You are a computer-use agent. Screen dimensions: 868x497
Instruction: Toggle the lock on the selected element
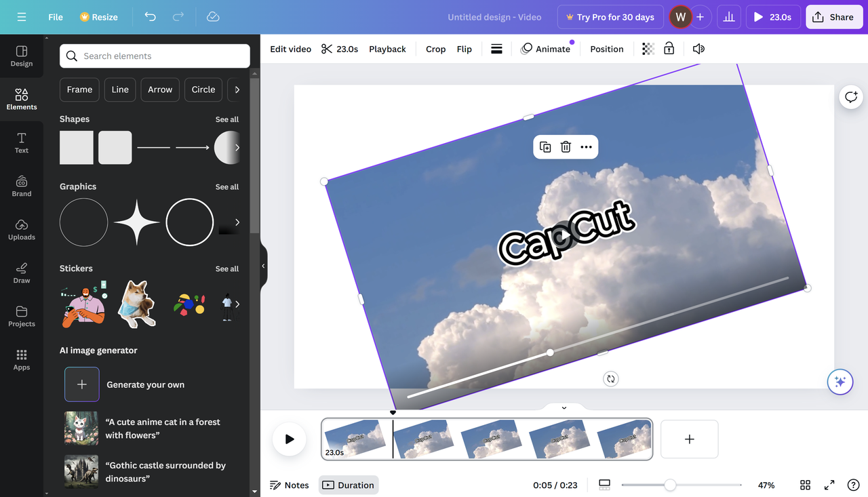coord(669,48)
